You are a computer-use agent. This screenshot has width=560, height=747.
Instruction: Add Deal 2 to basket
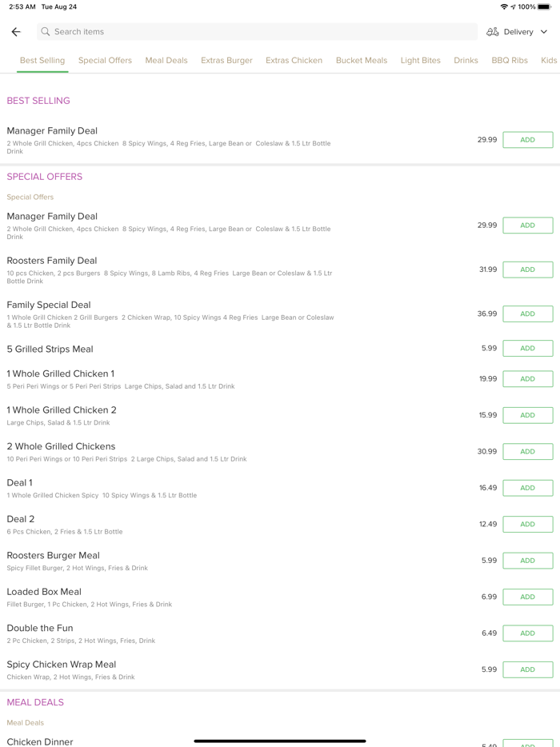(x=527, y=524)
